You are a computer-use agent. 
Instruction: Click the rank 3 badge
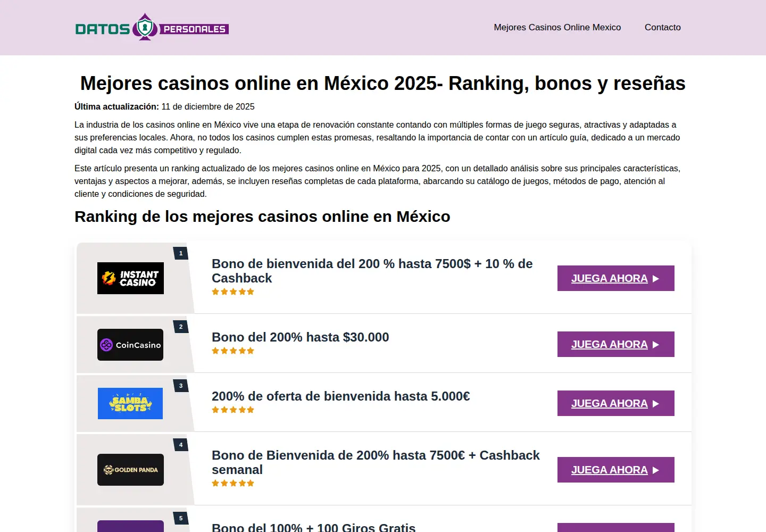click(181, 386)
